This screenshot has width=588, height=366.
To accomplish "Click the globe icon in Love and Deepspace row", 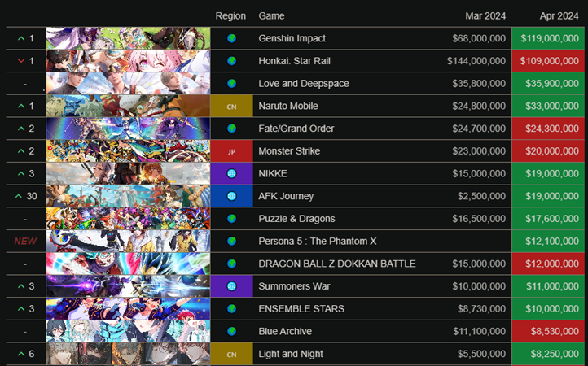I will coord(232,83).
